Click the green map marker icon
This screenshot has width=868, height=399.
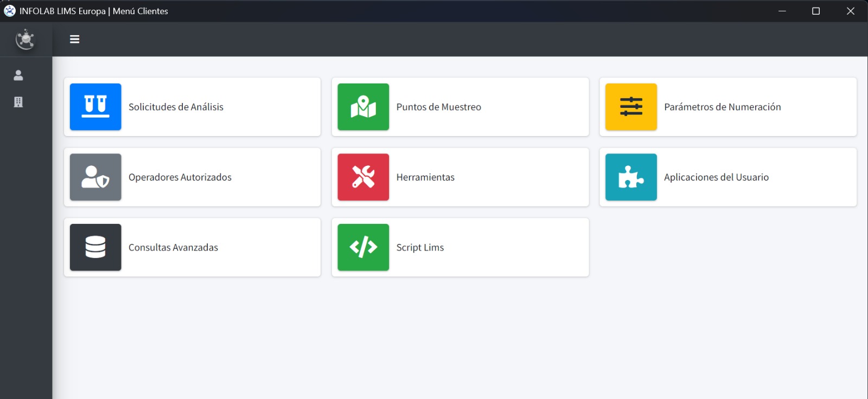363,107
